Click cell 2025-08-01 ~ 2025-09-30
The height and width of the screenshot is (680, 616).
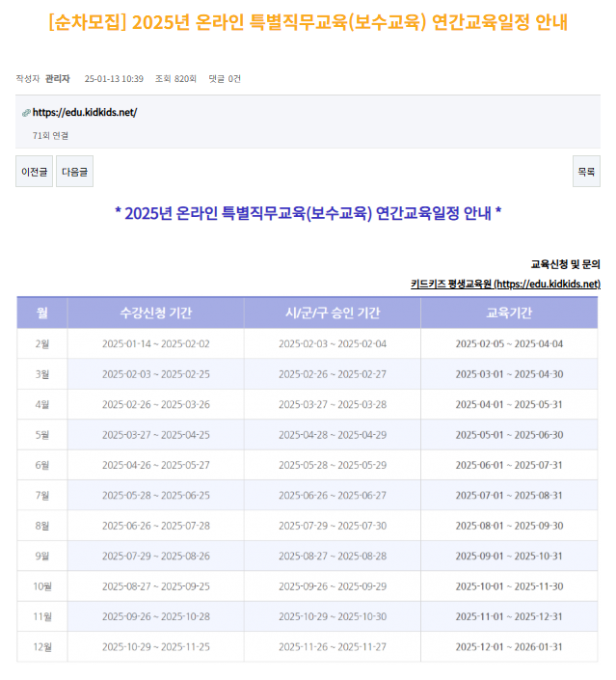[509, 526]
